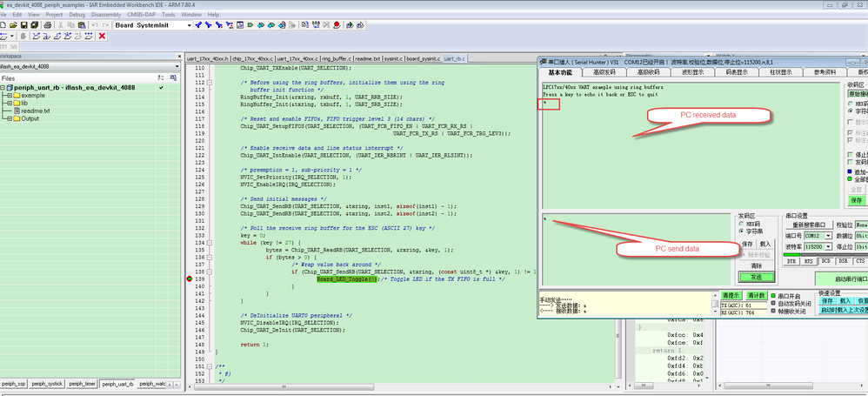Click the breakpoint marker at line 139
The image size is (868, 396).
pyautogui.click(x=190, y=279)
